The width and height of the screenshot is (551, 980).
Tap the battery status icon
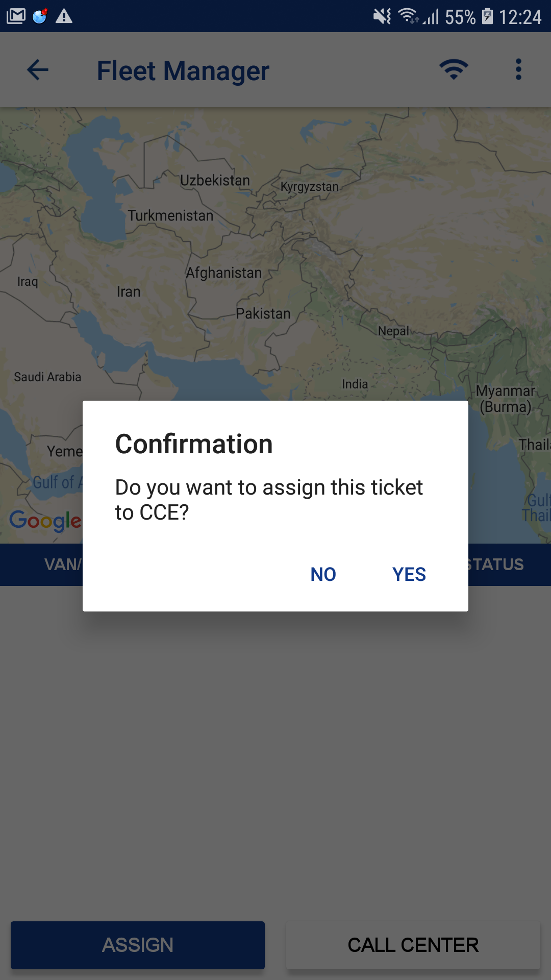488,17
